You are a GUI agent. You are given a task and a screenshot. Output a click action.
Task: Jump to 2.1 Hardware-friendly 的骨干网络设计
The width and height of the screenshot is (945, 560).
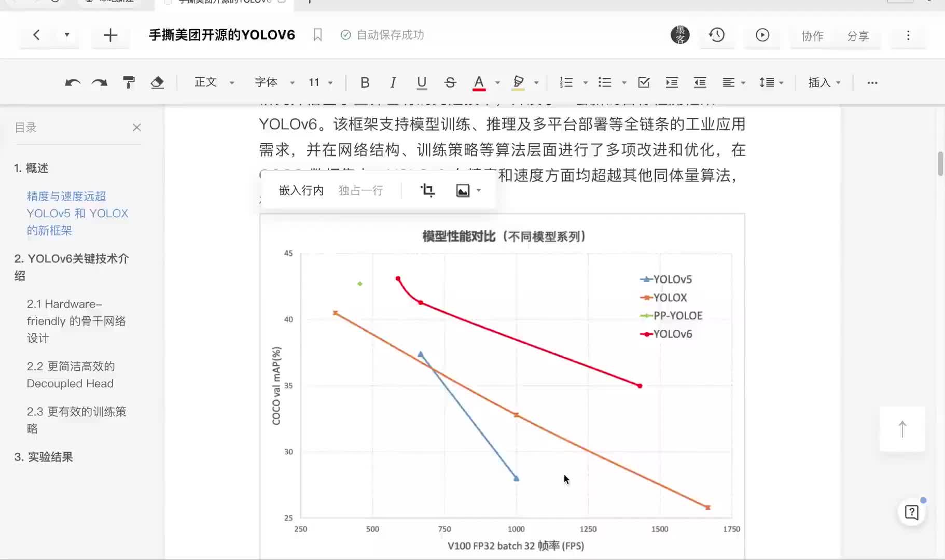click(x=76, y=321)
